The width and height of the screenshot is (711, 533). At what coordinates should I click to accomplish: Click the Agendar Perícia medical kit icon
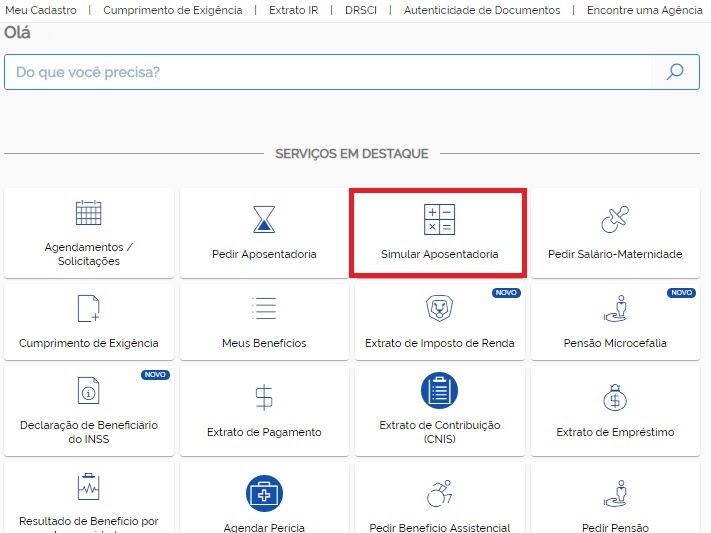[x=264, y=492]
